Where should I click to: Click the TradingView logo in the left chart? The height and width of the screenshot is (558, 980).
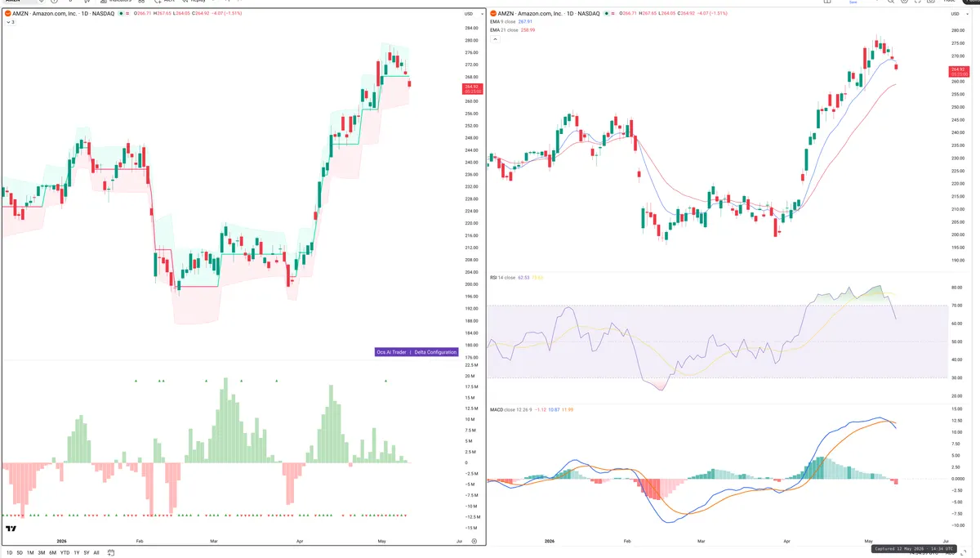point(11,529)
